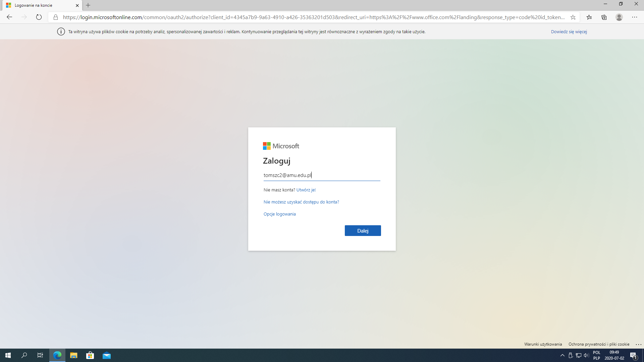644x362 pixels.
Task: Open Edge settings and more menu
Action: [635, 17]
